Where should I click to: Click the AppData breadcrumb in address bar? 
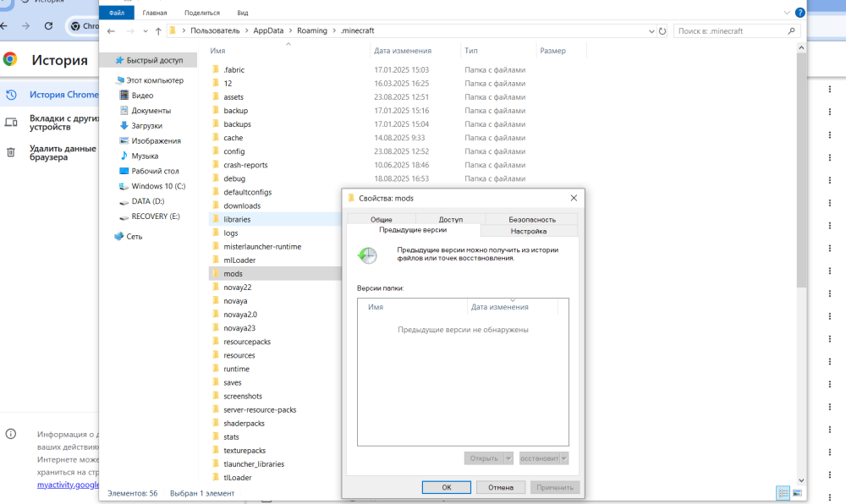tap(268, 30)
